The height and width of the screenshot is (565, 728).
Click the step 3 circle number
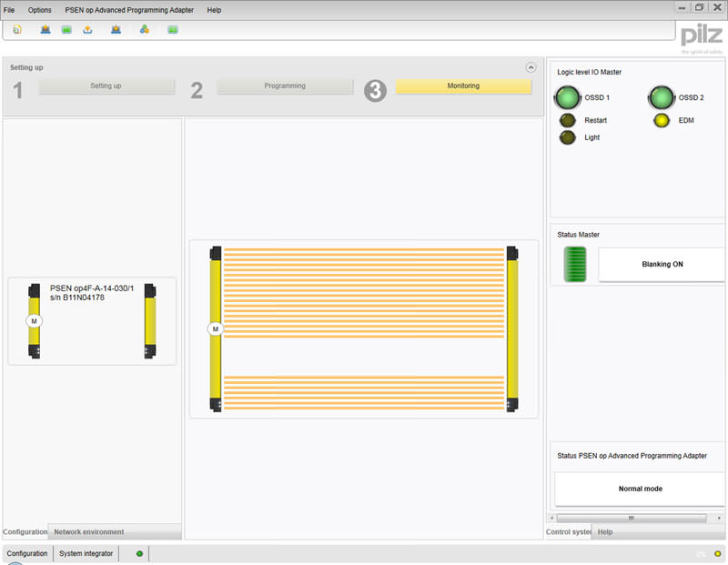pyautogui.click(x=375, y=91)
